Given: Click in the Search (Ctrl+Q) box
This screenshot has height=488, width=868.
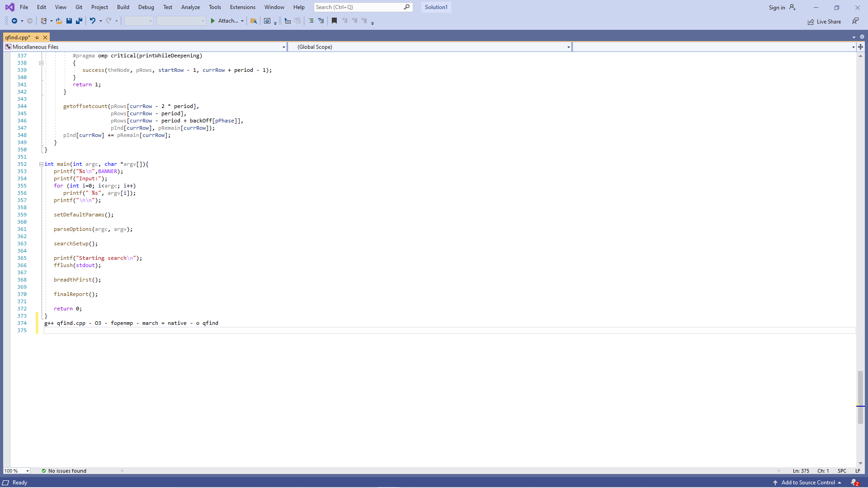Looking at the screenshot, I should click(x=363, y=7).
